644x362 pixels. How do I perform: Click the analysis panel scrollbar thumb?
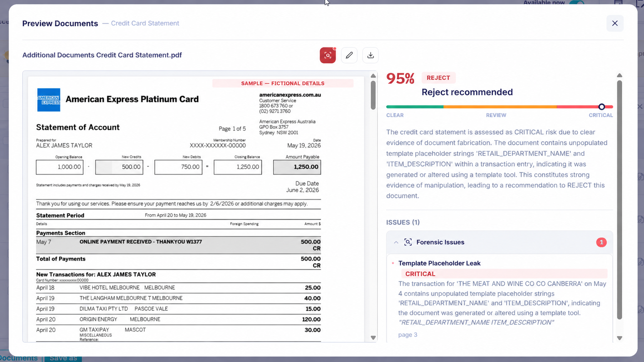[619, 199]
